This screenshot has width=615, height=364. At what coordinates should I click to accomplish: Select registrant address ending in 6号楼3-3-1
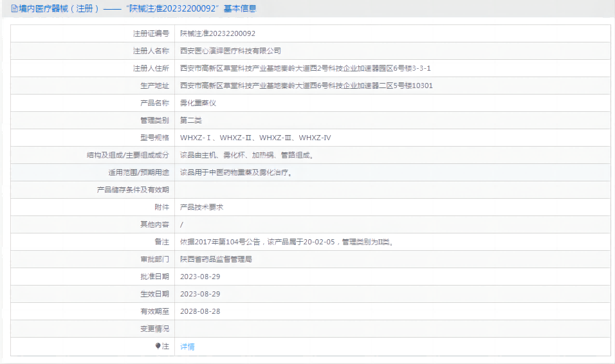click(x=305, y=68)
